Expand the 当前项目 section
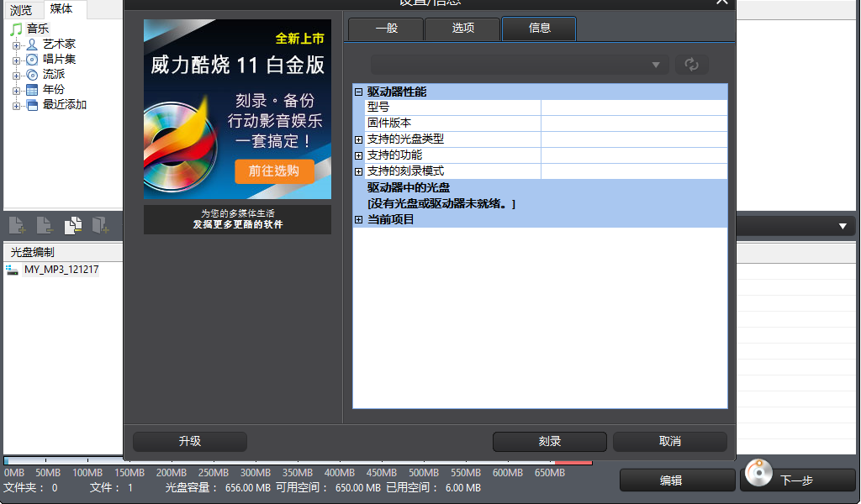Image resolution: width=861 pixels, height=504 pixels. 358,220
